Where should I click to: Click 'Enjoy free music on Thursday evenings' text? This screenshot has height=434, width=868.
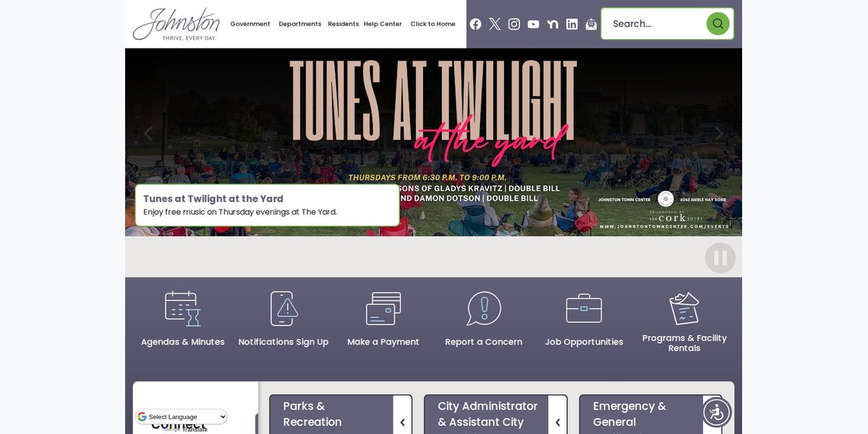point(240,212)
